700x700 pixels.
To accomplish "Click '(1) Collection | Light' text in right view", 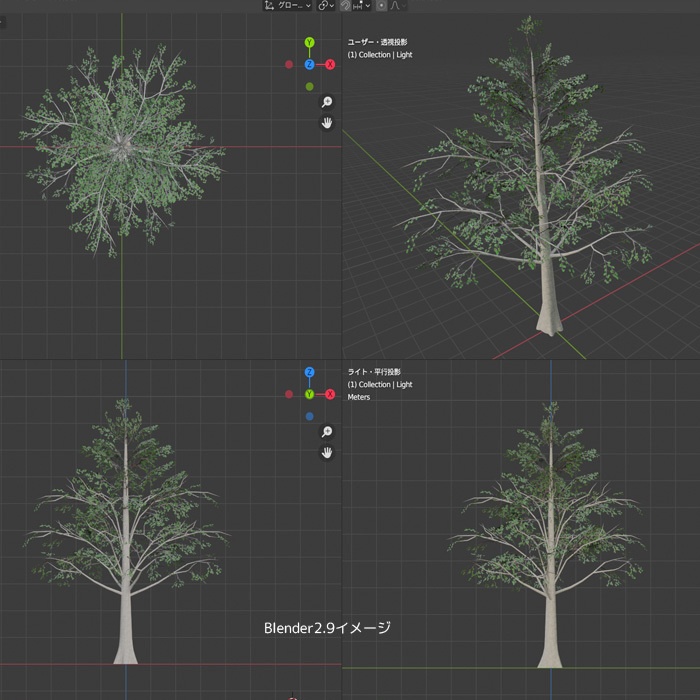I will pos(380,384).
